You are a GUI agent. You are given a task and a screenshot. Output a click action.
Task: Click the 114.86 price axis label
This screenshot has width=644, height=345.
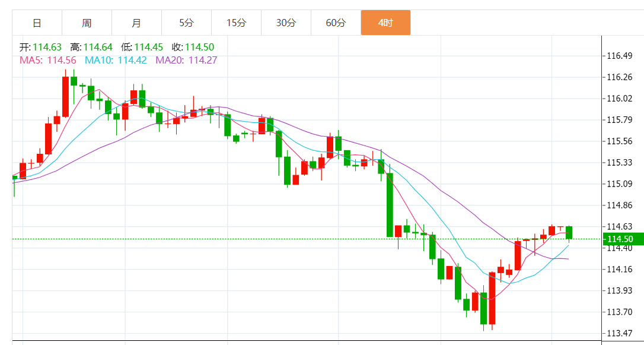pyautogui.click(x=621, y=205)
